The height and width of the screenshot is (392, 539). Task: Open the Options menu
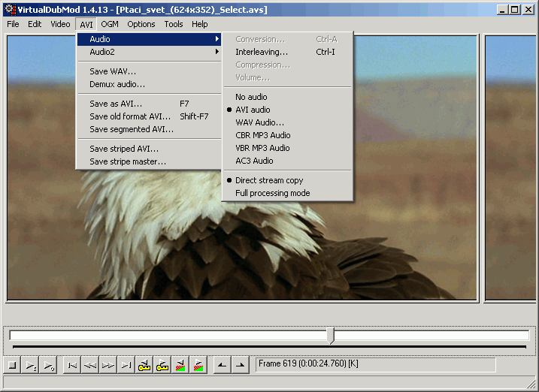pyautogui.click(x=141, y=24)
